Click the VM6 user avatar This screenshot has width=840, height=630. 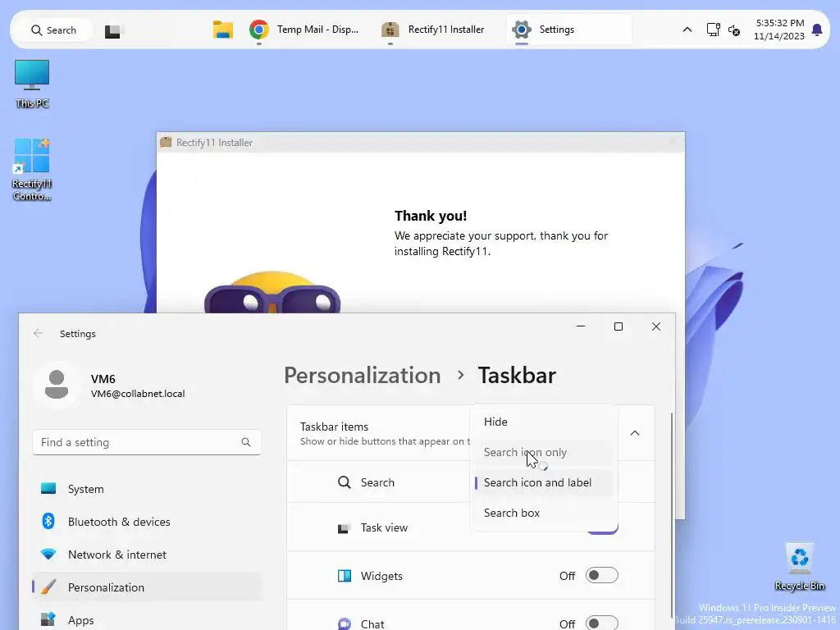57,386
